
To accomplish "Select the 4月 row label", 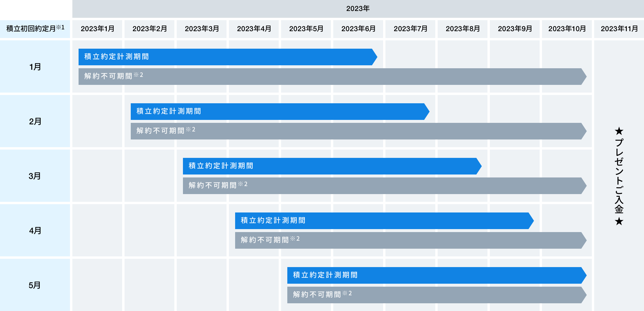I will (35, 230).
